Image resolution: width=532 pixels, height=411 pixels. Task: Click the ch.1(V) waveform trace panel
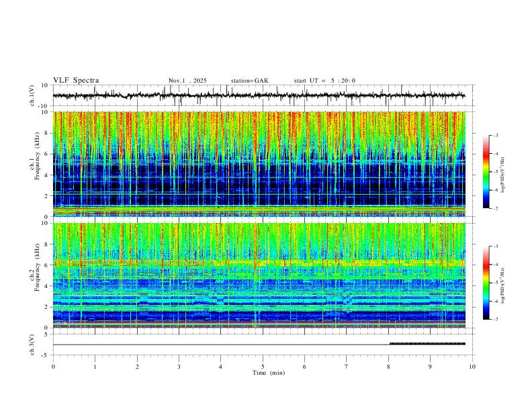264,95
